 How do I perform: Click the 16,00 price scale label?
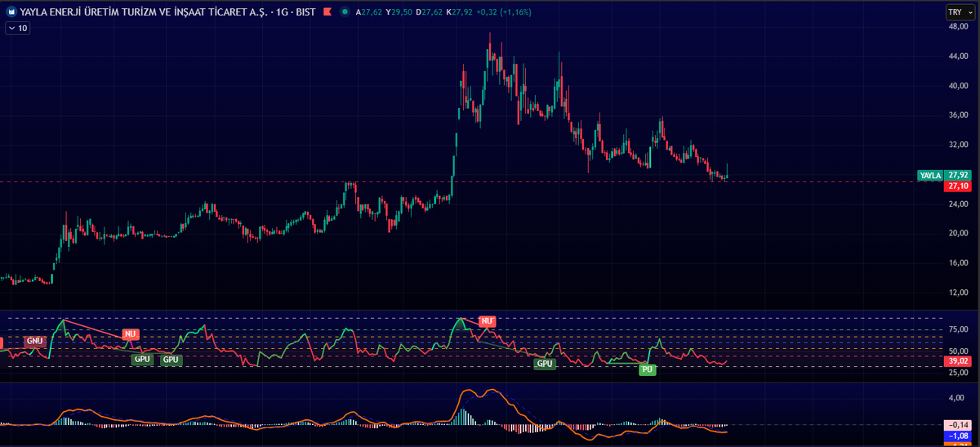point(958,263)
